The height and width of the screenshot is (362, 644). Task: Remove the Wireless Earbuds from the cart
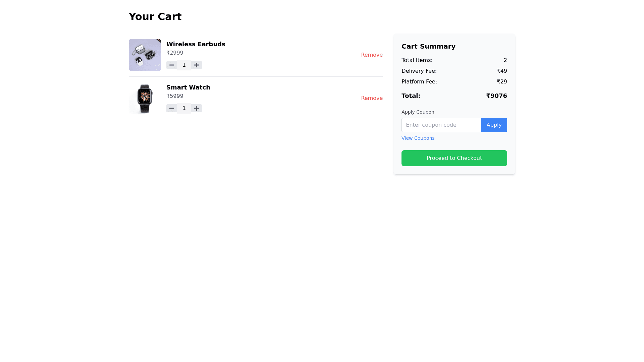(372, 55)
